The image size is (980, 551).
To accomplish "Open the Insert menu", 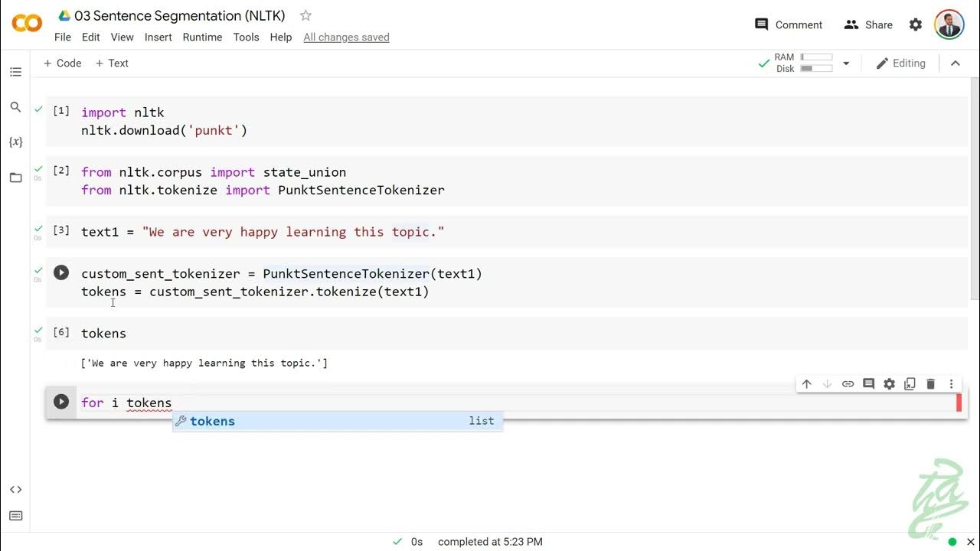I will 158,37.
